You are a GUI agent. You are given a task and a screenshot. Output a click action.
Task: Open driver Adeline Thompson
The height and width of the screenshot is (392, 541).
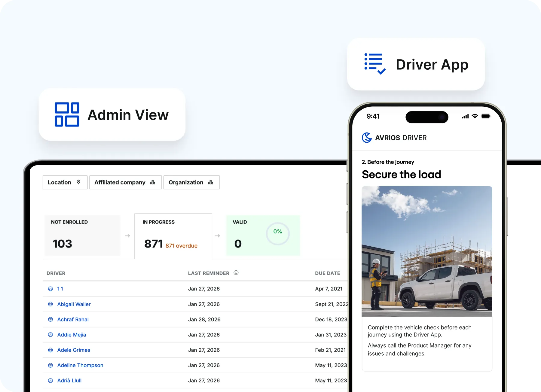80,366
